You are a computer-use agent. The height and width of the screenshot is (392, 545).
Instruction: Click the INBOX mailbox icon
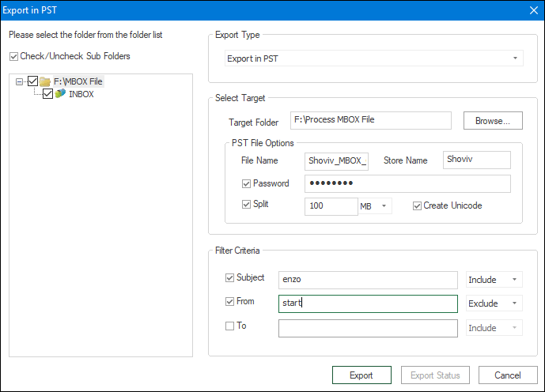click(60, 94)
